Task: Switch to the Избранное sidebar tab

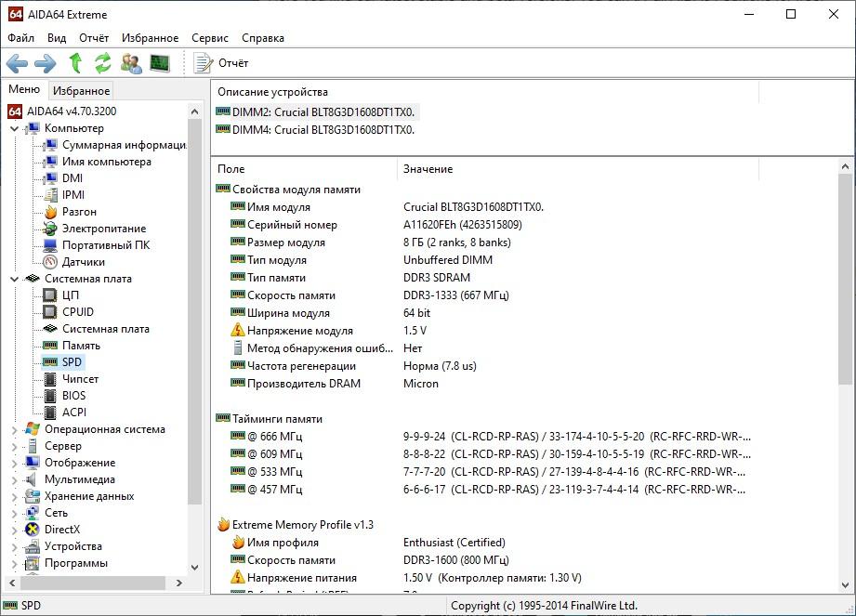Action: [81, 90]
